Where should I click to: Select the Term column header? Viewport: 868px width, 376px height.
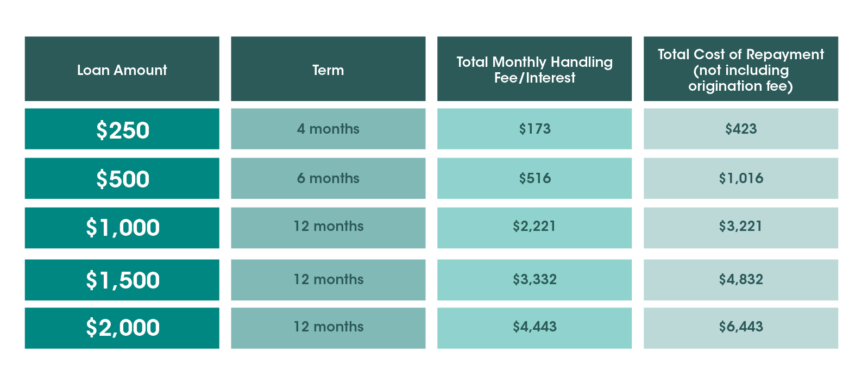point(328,69)
